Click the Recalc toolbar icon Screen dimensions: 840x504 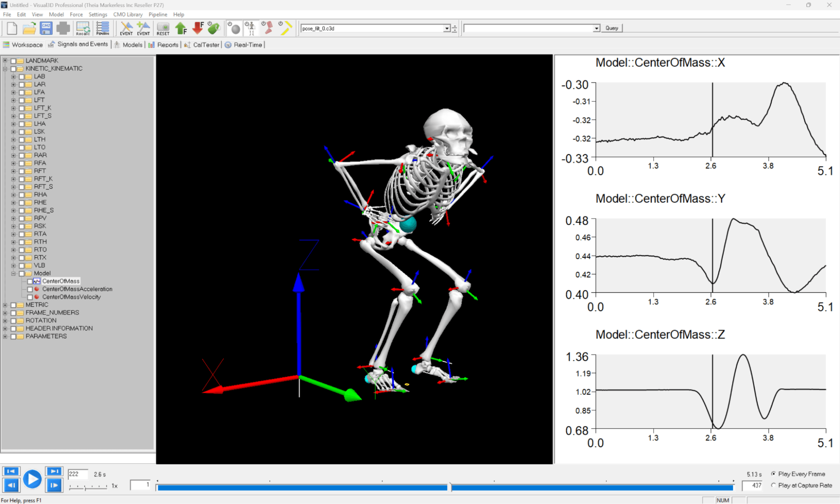point(83,28)
